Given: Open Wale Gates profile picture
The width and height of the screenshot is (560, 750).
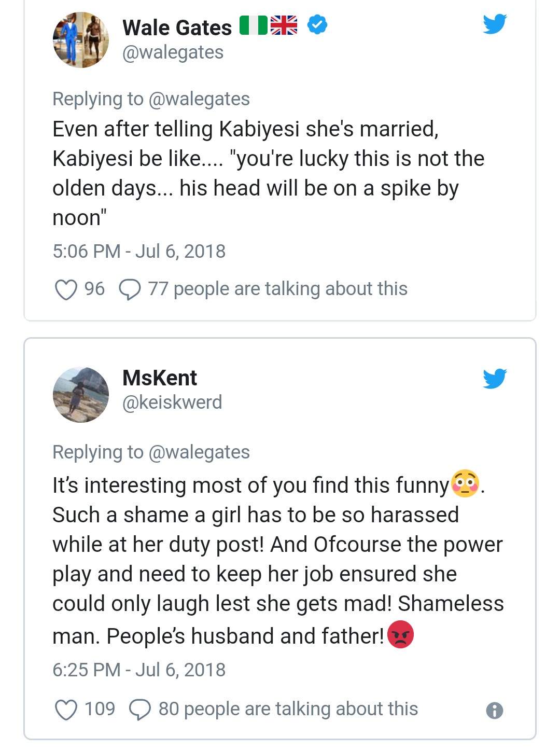Looking at the screenshot, I should pos(81,40).
